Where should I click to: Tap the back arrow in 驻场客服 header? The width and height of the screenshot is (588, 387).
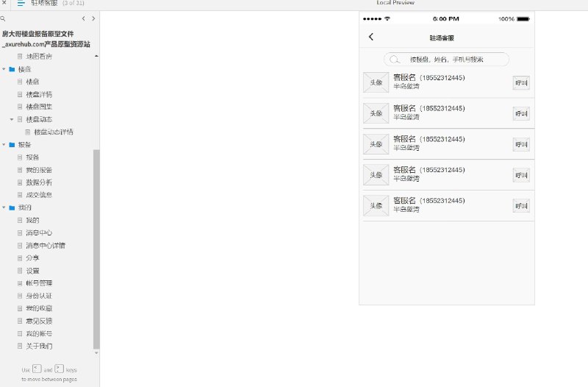[x=371, y=37]
